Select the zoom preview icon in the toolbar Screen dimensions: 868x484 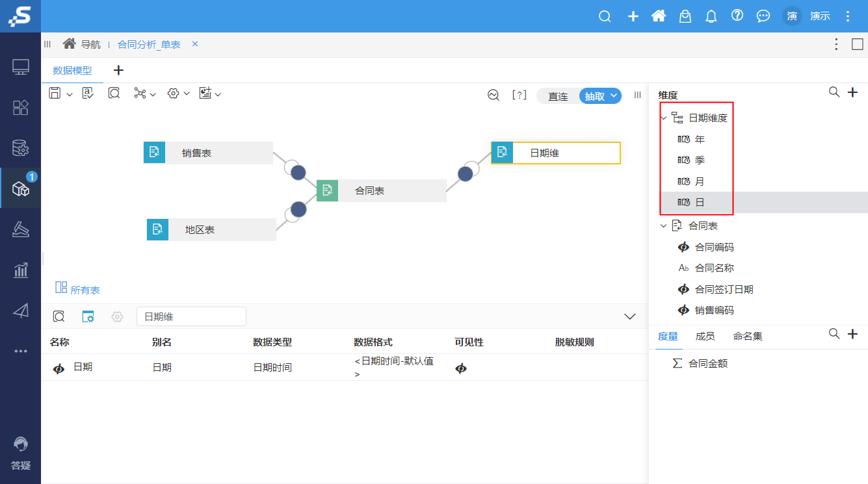114,93
